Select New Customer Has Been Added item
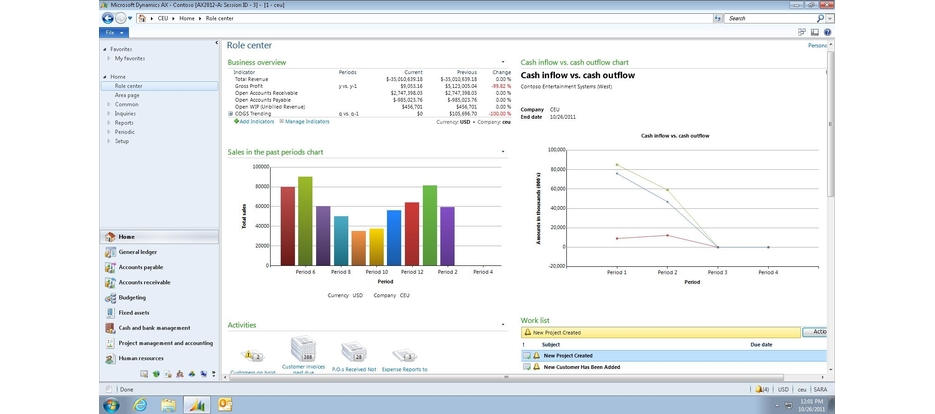935x414 pixels. [x=674, y=367]
